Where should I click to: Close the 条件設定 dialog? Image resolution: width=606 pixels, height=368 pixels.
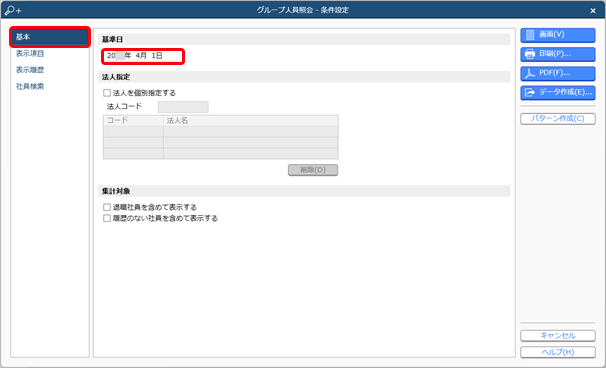click(593, 11)
